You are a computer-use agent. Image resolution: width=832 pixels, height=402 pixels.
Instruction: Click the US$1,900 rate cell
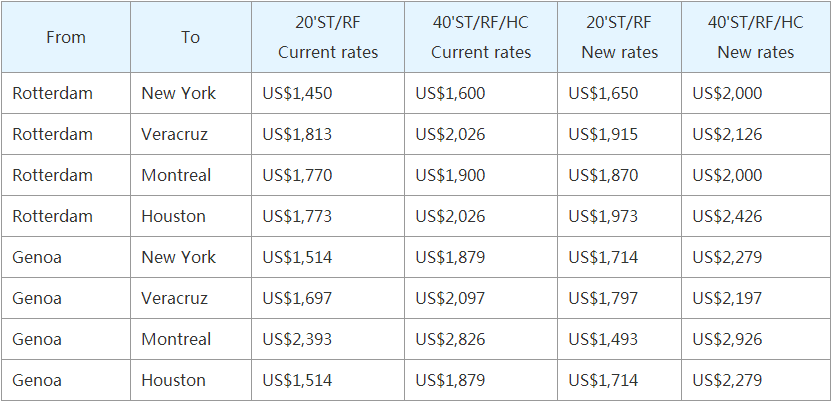pos(450,175)
